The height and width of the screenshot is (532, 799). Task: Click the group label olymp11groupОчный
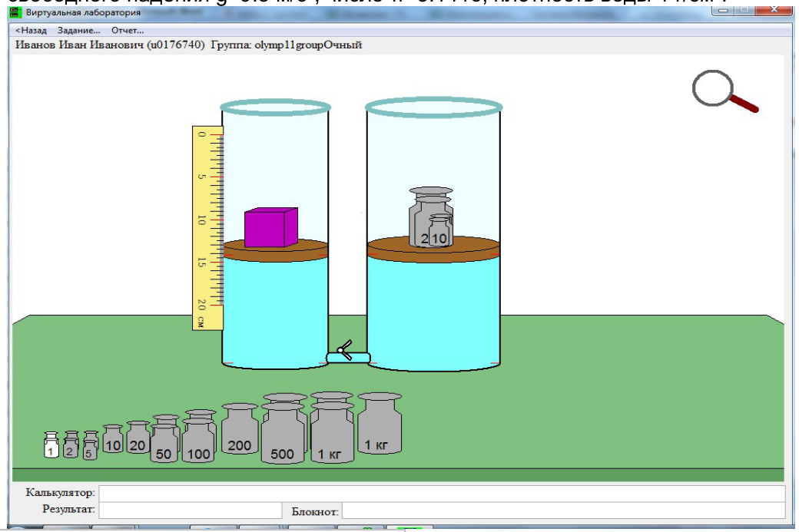coord(308,45)
